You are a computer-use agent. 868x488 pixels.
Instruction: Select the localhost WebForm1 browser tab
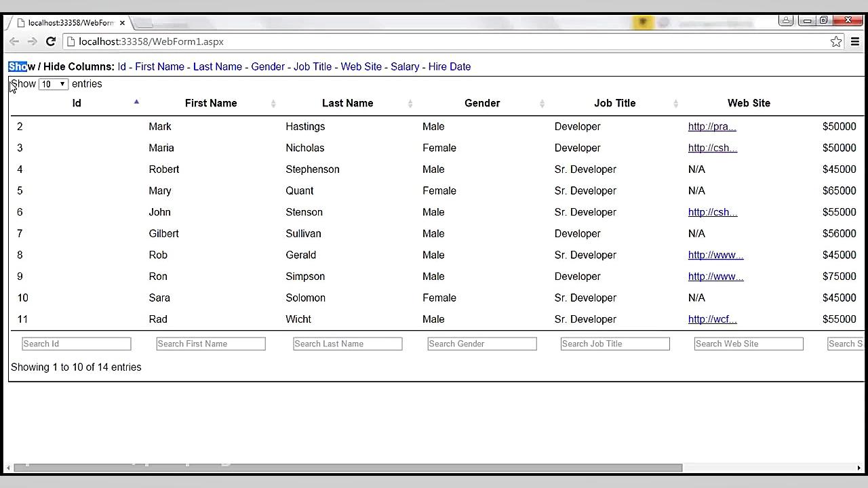64,22
